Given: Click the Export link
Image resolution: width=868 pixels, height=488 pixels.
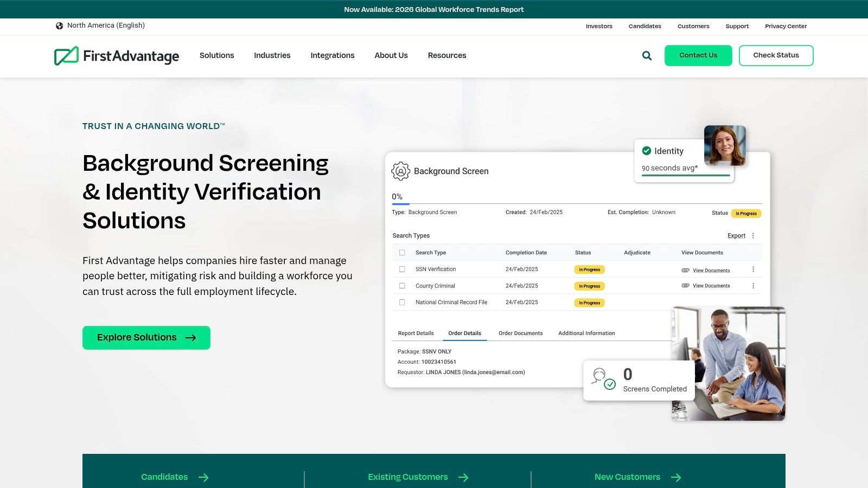Looking at the screenshot, I should (736, 235).
